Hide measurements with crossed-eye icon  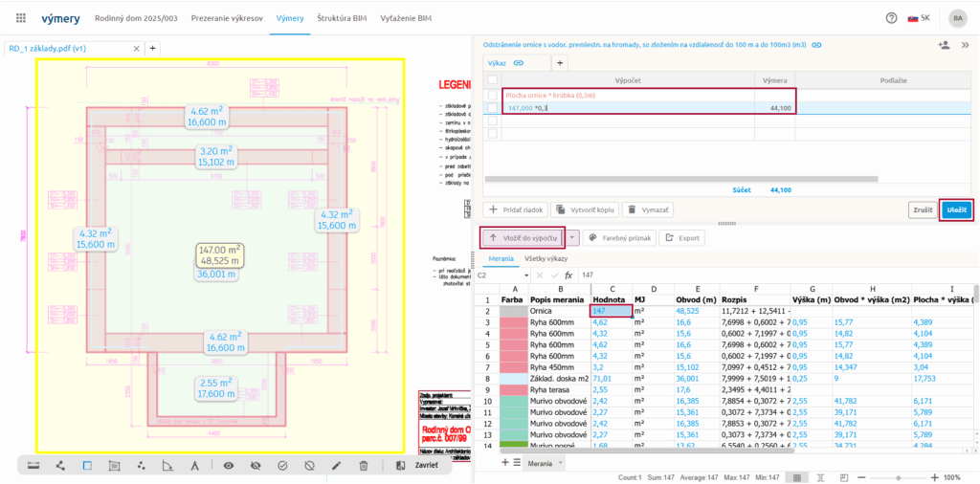click(x=256, y=466)
